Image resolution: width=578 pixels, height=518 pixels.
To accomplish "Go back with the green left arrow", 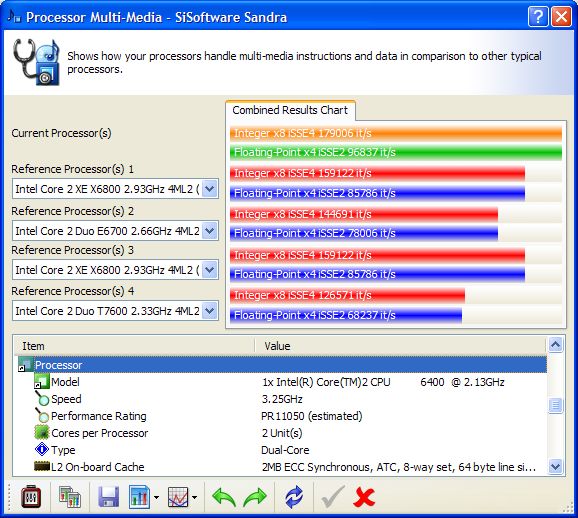I will [x=224, y=497].
